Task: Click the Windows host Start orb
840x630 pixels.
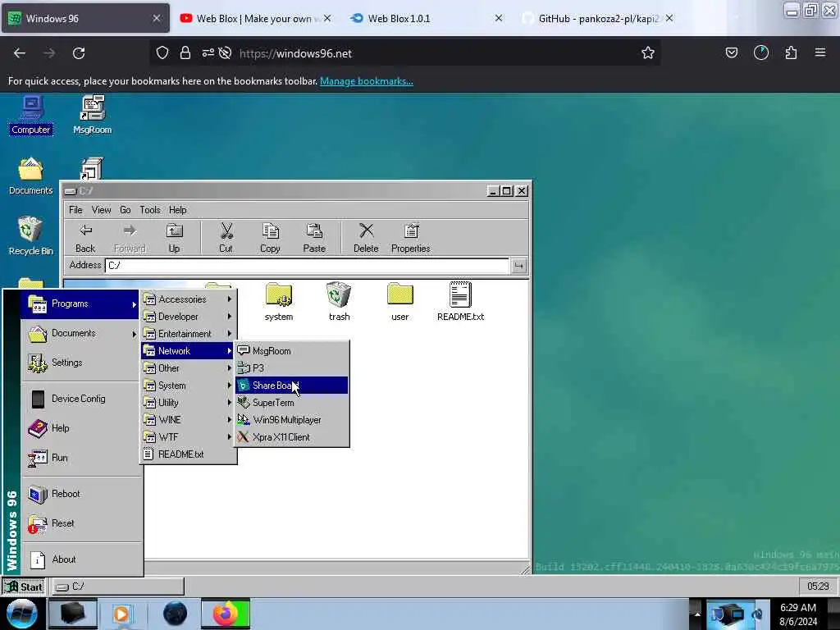Action: point(21,614)
